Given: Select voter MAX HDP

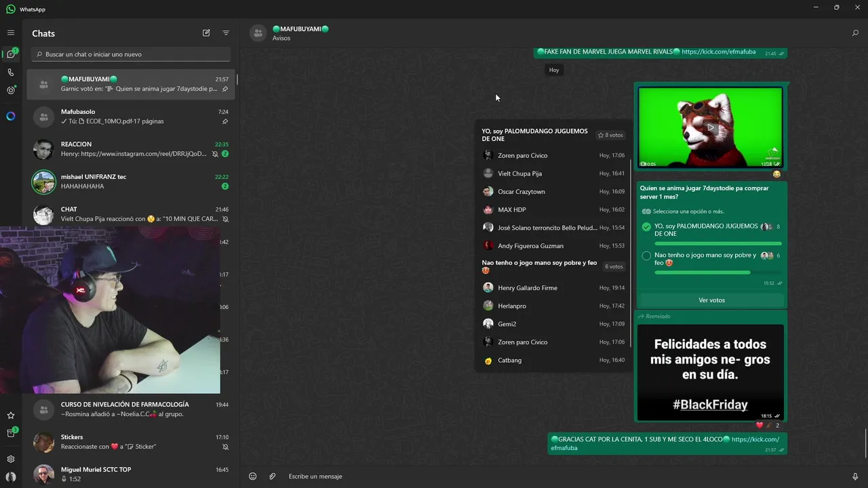Looking at the screenshot, I should [x=553, y=209].
